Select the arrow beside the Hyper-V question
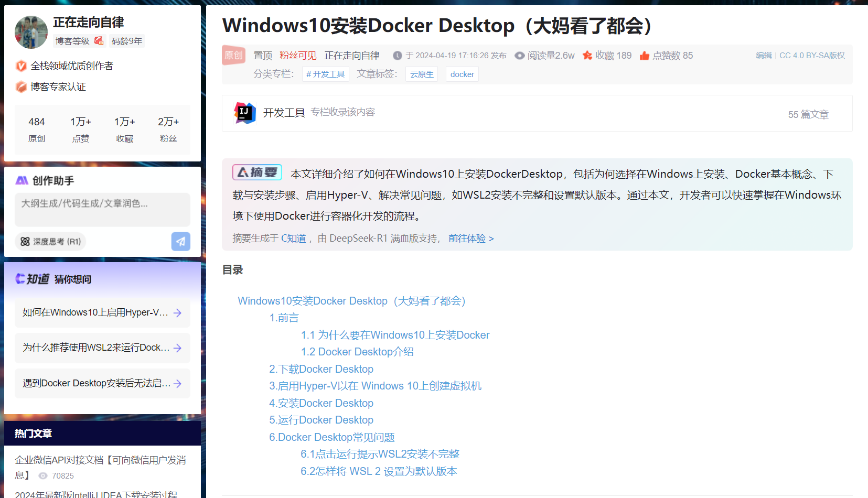The height and width of the screenshot is (498, 868). pos(177,313)
